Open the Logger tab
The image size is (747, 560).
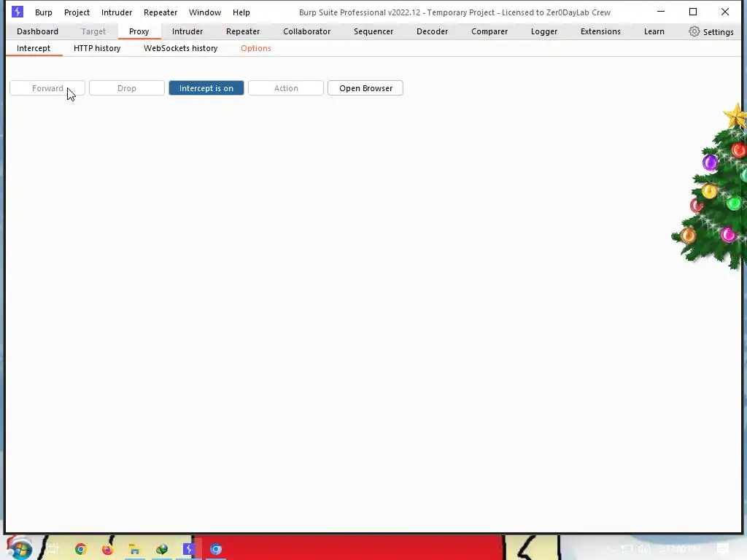[x=544, y=31]
